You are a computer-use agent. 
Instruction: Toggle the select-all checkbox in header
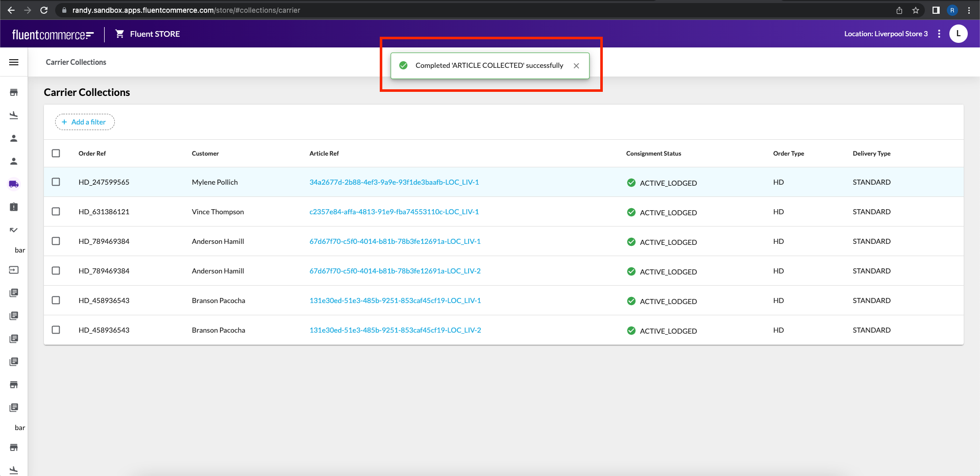(x=56, y=153)
